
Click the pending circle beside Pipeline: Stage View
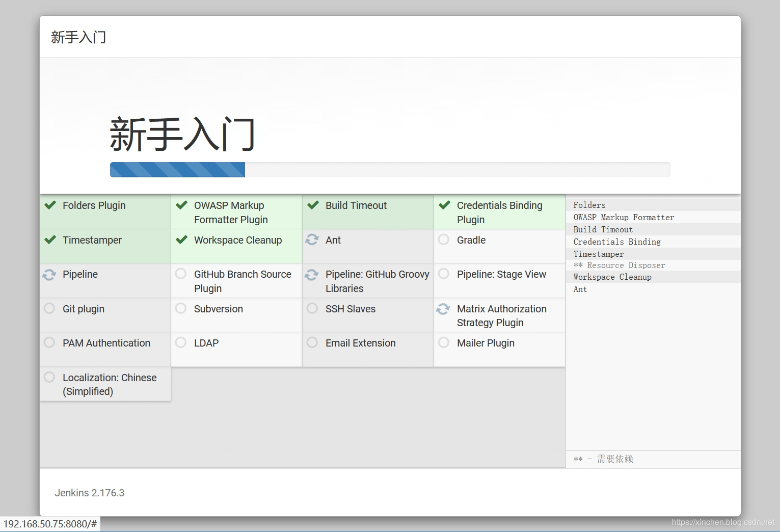tap(444, 274)
